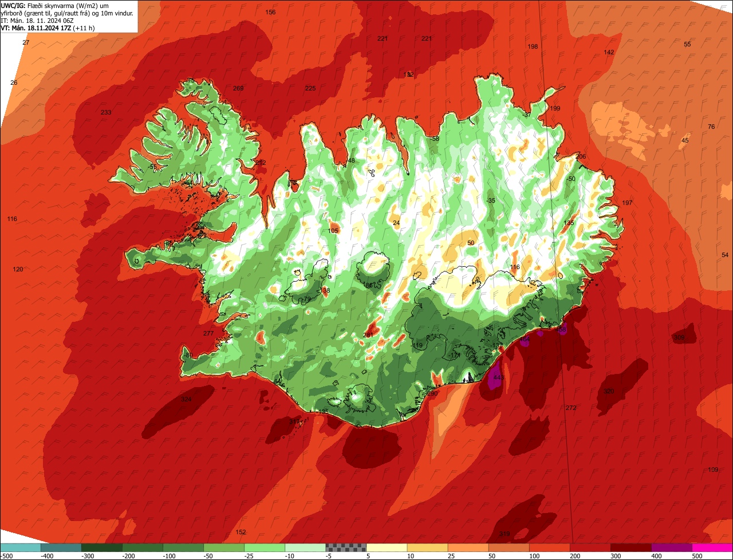Viewport: 733px width, 560px height.
Task: Click the checkered swatch between -5 and 5
Action: click(x=346, y=547)
